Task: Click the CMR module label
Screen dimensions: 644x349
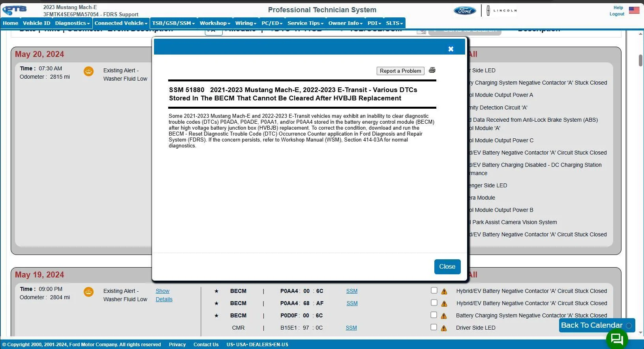Action: pyautogui.click(x=238, y=328)
